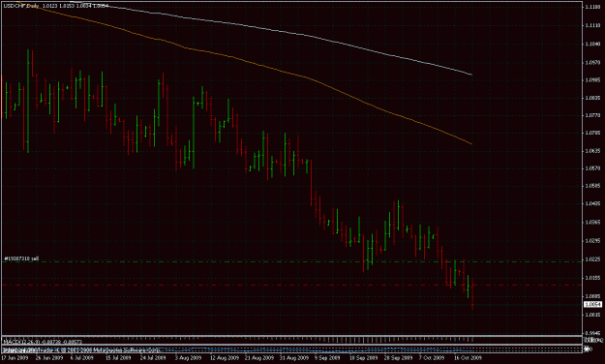The width and height of the screenshot is (605, 364).
Task: Select the green dashed sell order line
Action: coord(292,261)
